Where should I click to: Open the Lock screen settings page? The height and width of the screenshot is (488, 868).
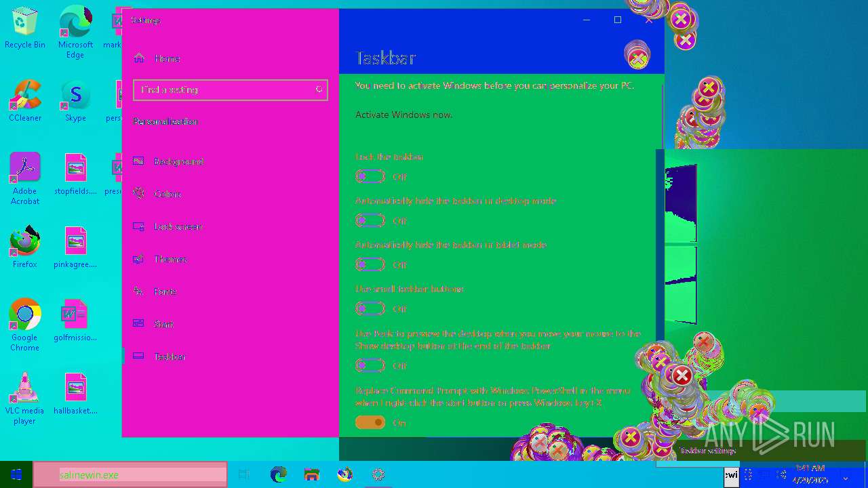(x=168, y=226)
